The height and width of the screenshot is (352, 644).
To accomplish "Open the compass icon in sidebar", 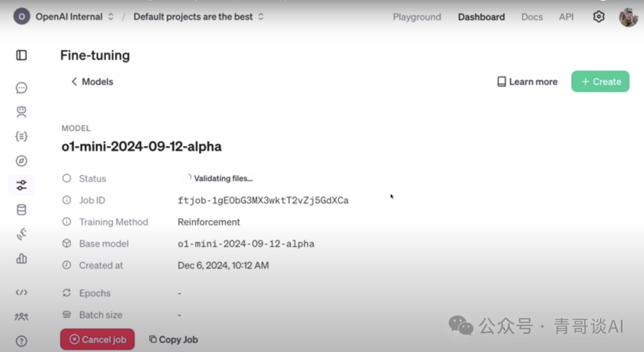I will click(21, 161).
